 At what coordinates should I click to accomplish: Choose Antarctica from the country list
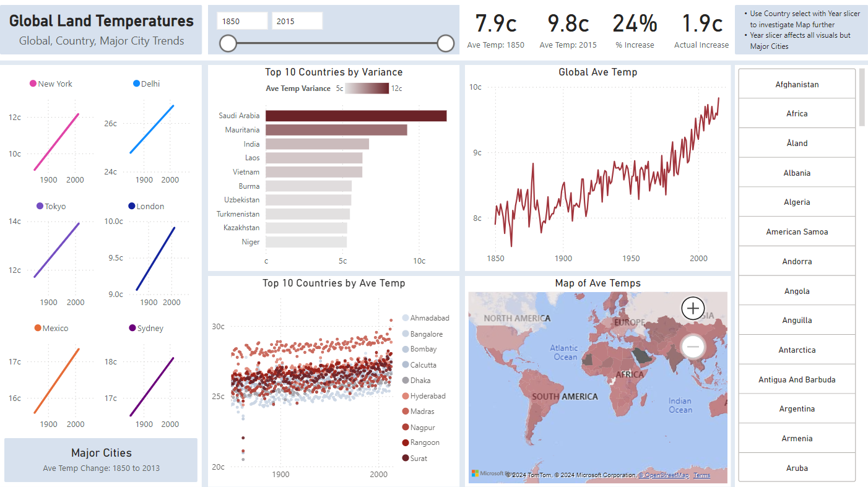[x=797, y=350]
